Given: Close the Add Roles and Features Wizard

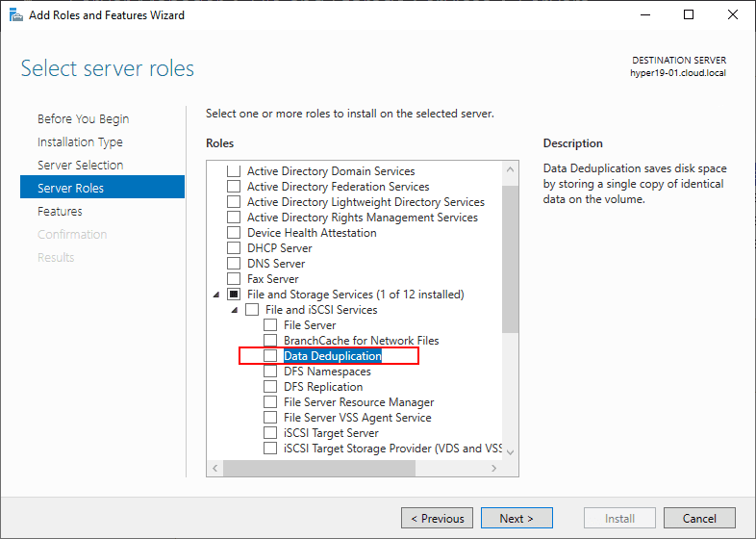Looking at the screenshot, I should point(733,14).
